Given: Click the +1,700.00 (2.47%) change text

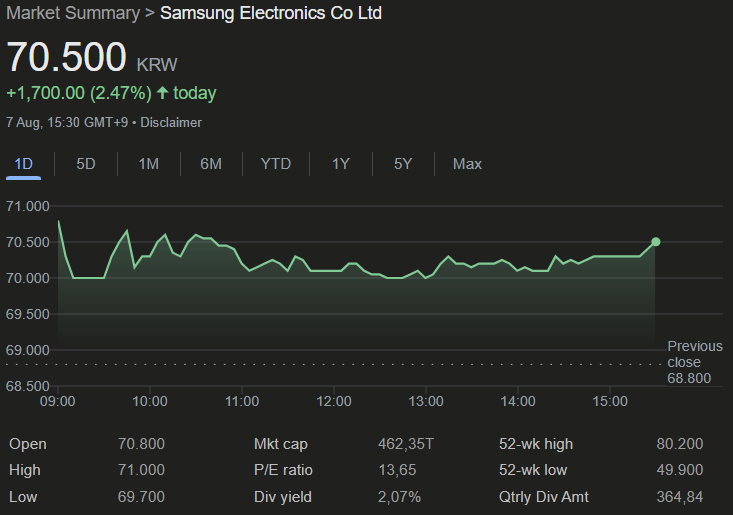Looking at the screenshot, I should pos(79,93).
